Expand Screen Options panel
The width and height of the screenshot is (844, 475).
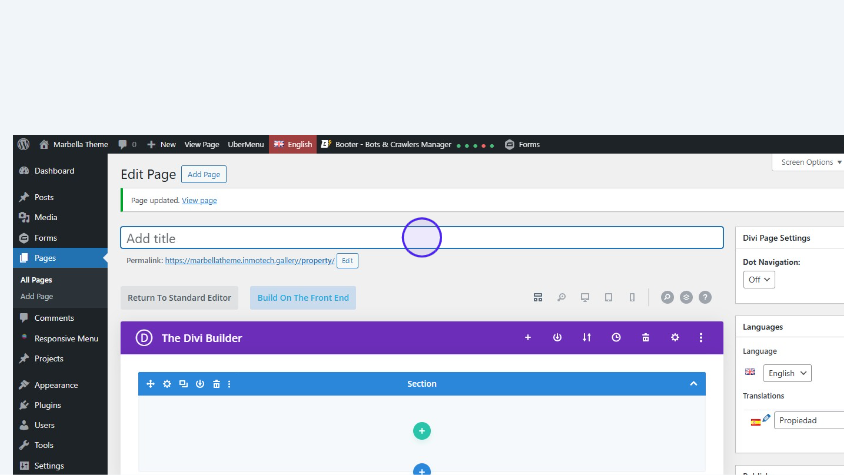[x=810, y=162]
